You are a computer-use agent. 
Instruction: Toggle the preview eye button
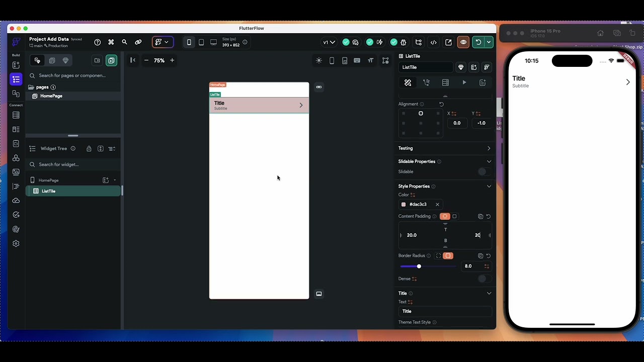pyautogui.click(x=463, y=42)
